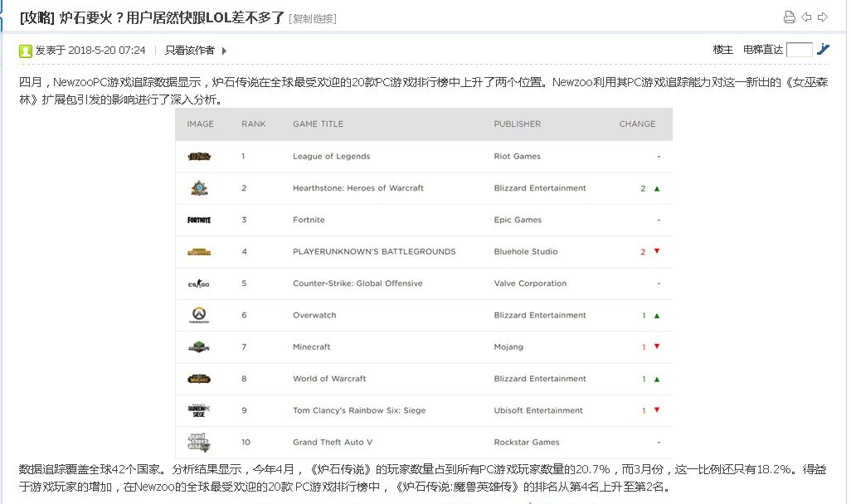The image size is (851, 504).
Task: Click the IMAGE column header
Action: (x=200, y=124)
